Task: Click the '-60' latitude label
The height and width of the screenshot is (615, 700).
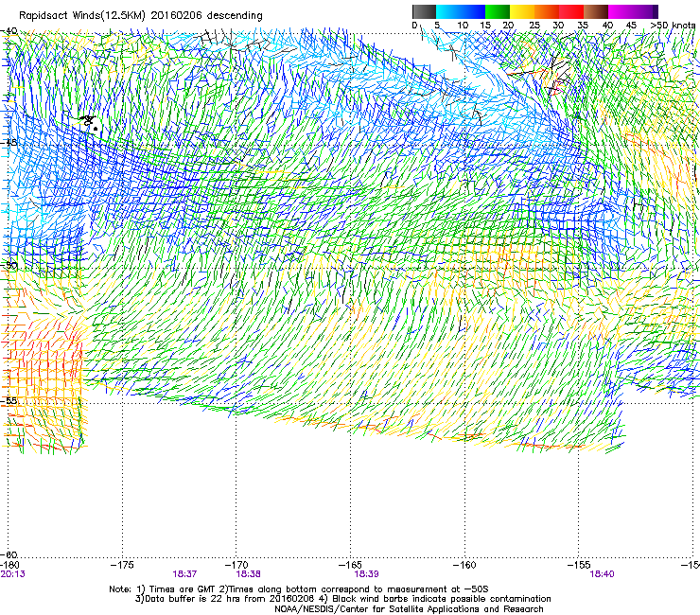Action: pos(9,554)
